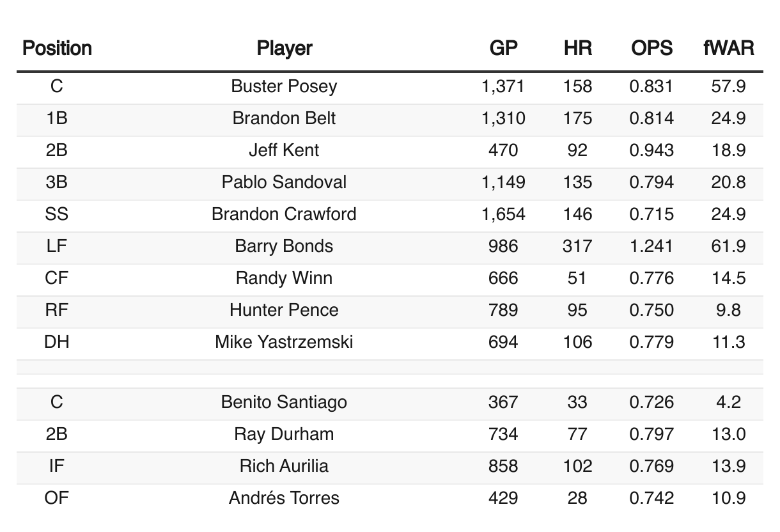This screenshot has width=780, height=532.
Task: Click the OPS column header
Action: 651,49
